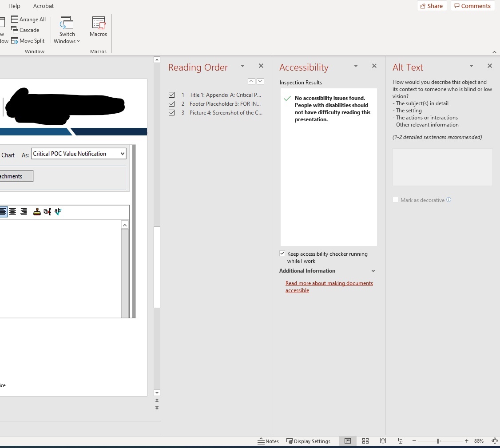This screenshot has width=500, height=448.
Task: Open Critical POC Value Notification dropdown
Action: click(x=123, y=154)
